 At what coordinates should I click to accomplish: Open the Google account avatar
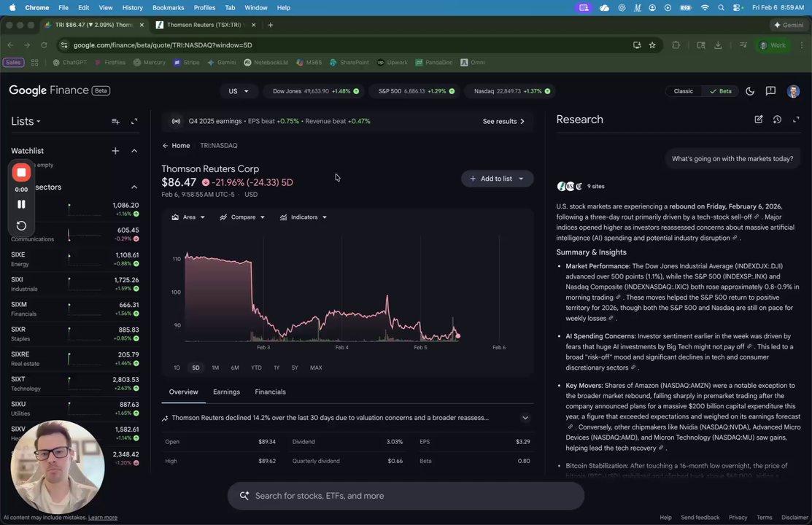coord(793,91)
